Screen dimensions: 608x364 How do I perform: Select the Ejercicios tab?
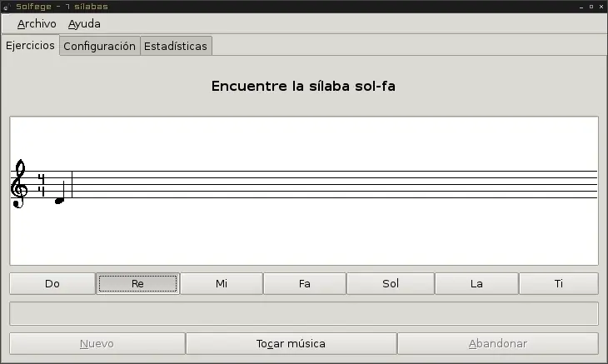(30, 45)
